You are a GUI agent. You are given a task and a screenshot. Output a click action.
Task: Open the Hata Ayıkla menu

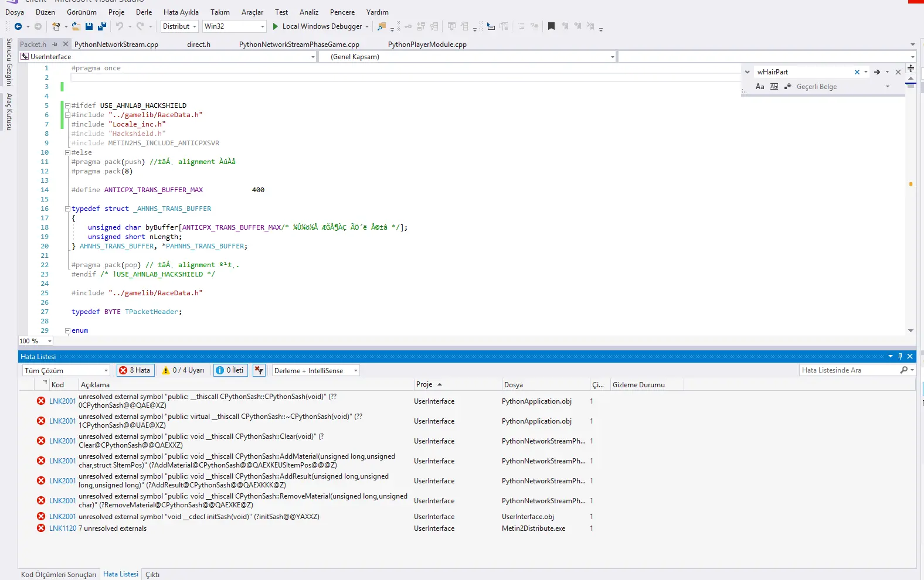click(x=181, y=12)
